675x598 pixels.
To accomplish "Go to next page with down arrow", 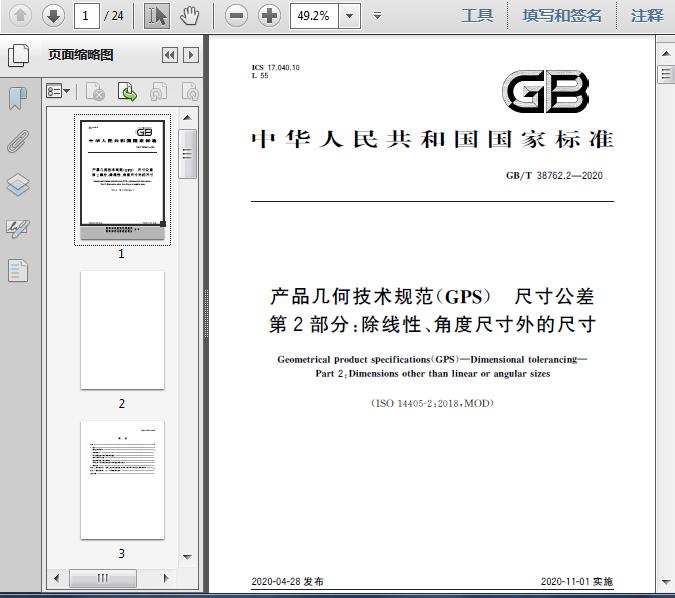I will tap(53, 15).
